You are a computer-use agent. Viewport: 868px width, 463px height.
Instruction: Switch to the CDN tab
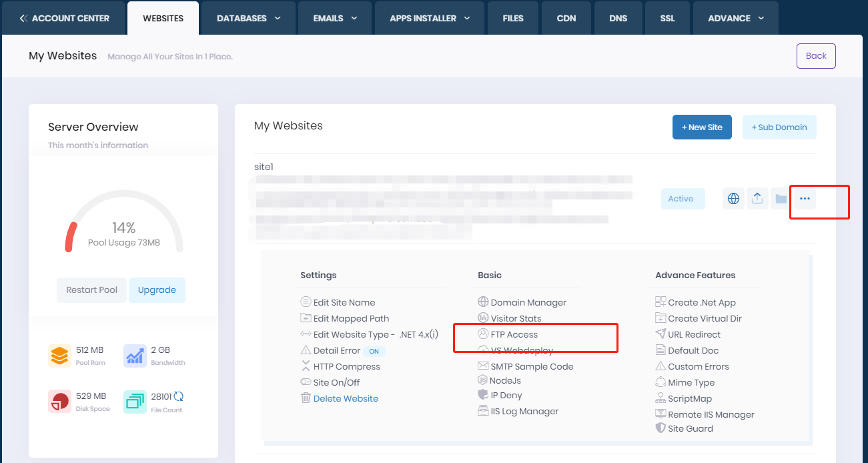566,18
